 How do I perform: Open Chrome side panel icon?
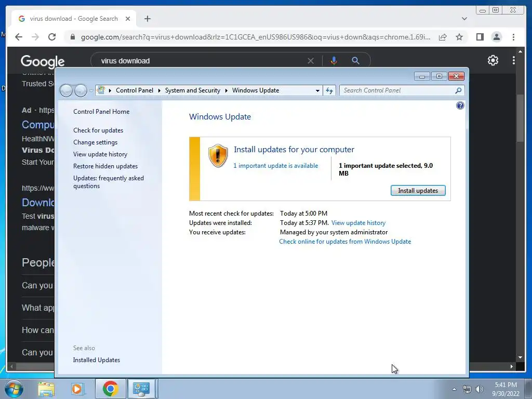tap(480, 37)
